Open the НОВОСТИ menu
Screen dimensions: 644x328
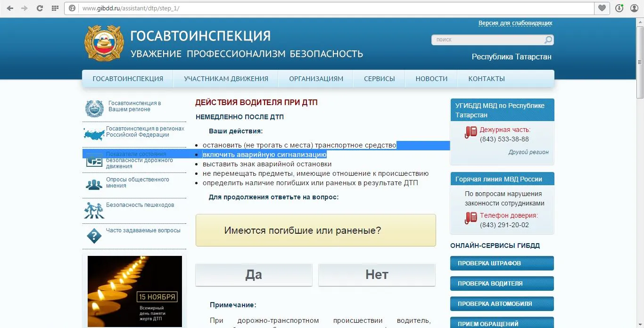click(x=431, y=79)
